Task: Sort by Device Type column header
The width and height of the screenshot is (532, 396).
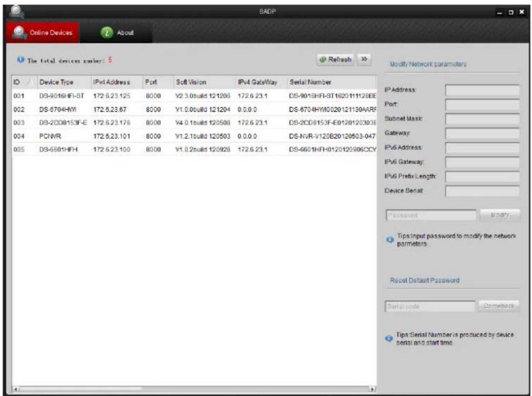Action: point(64,82)
